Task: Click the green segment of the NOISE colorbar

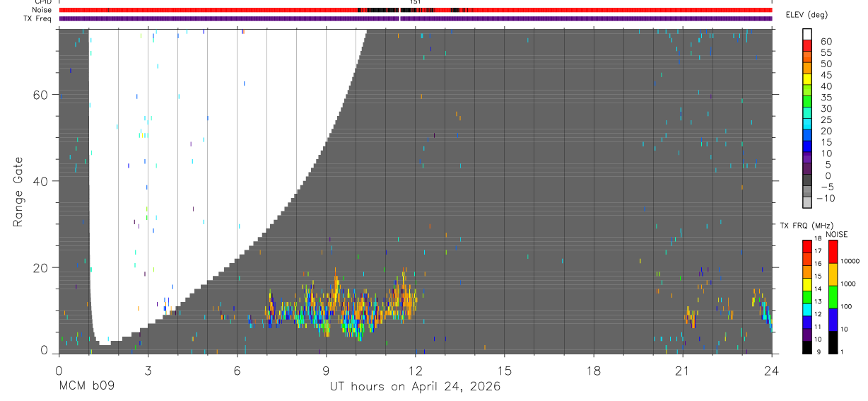Action: [x=833, y=297]
